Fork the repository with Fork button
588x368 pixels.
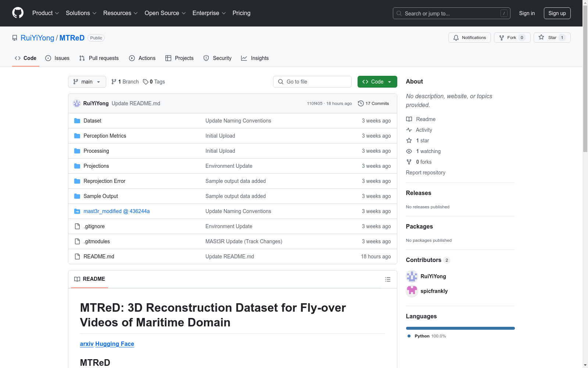click(512, 38)
